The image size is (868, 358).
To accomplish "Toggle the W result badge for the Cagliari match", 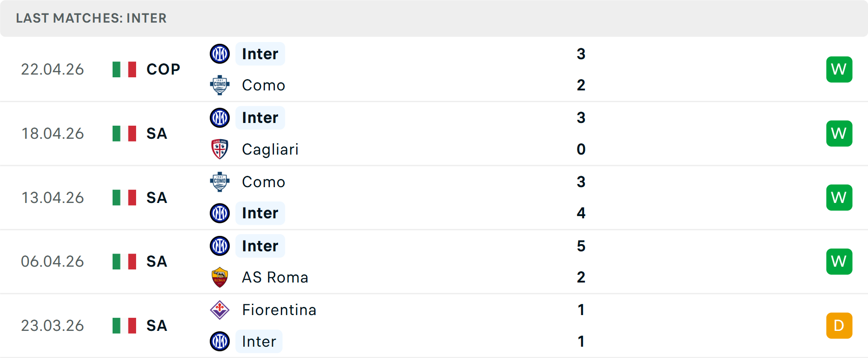I will pos(839,133).
